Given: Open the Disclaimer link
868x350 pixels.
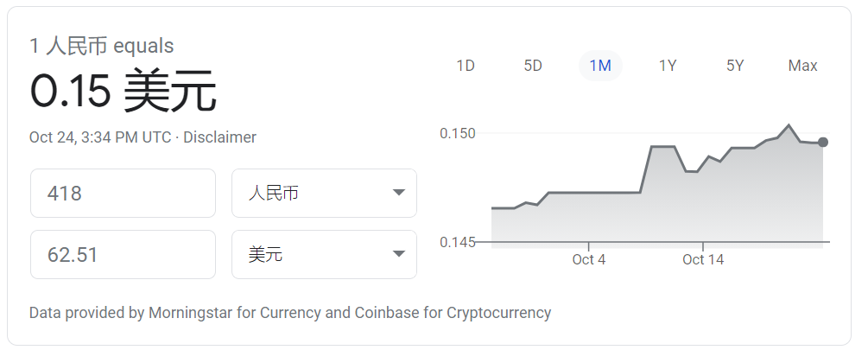Looking at the screenshot, I should (219, 137).
